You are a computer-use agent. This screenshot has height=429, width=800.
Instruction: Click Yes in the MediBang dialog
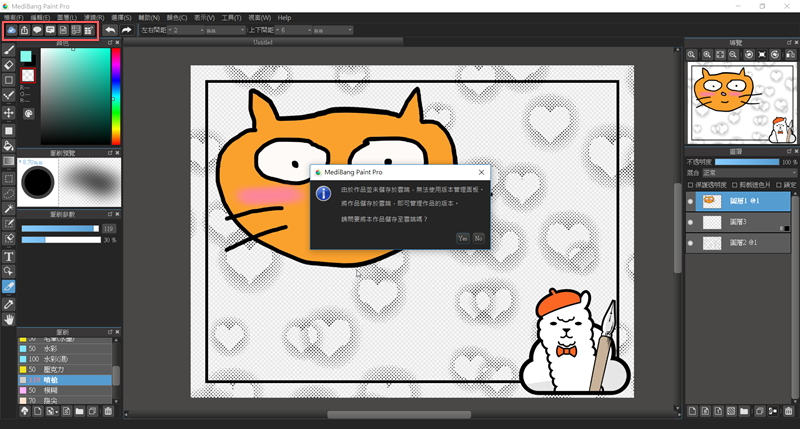[462, 238]
